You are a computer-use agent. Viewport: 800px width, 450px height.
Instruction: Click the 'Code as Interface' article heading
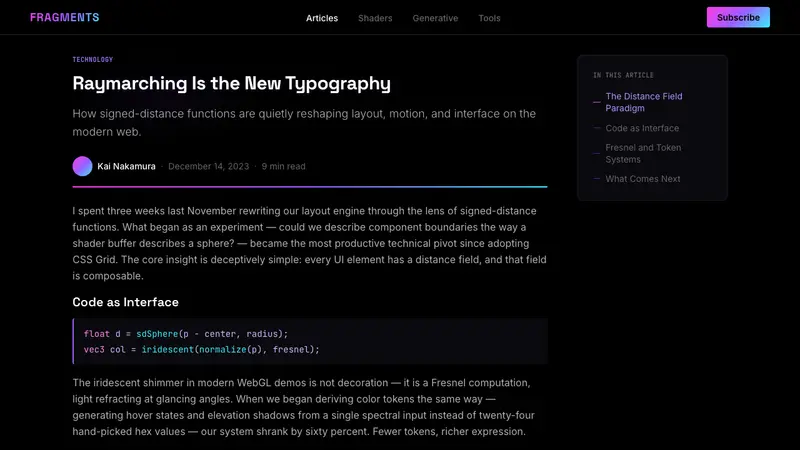126,302
